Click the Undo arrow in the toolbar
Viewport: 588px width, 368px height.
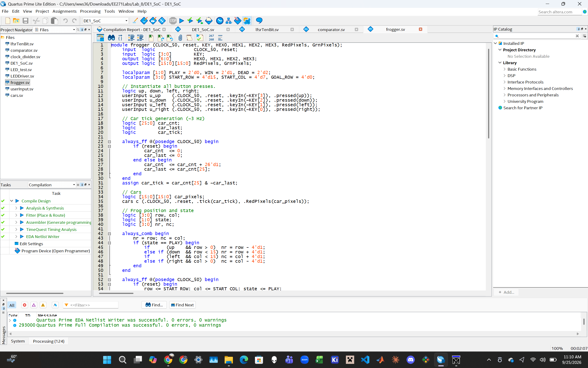coord(65,21)
